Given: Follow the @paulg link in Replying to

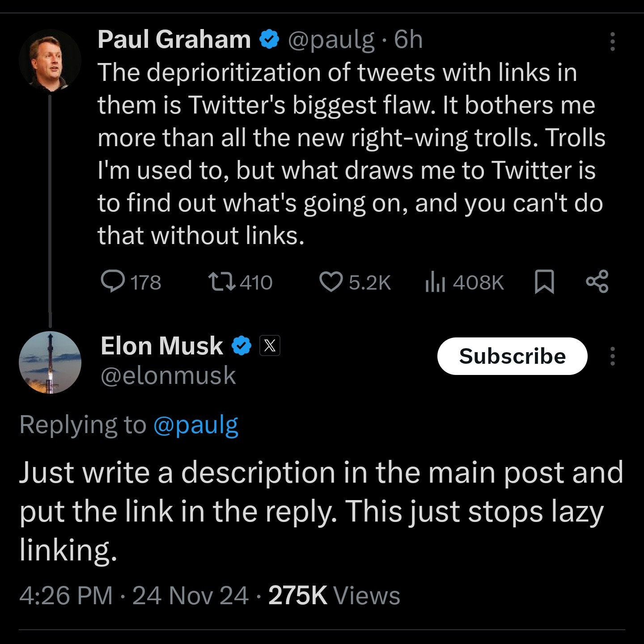Looking at the screenshot, I should click(x=195, y=425).
